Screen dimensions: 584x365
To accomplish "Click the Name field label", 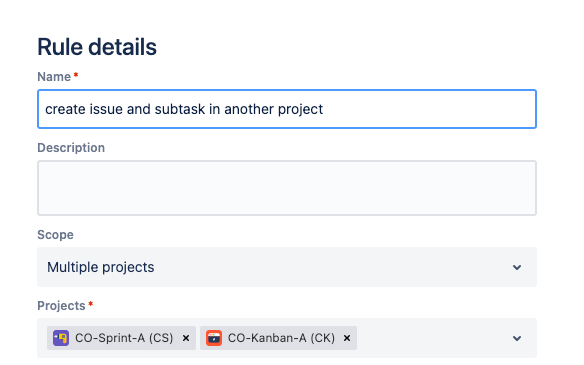I will pyautogui.click(x=54, y=77).
